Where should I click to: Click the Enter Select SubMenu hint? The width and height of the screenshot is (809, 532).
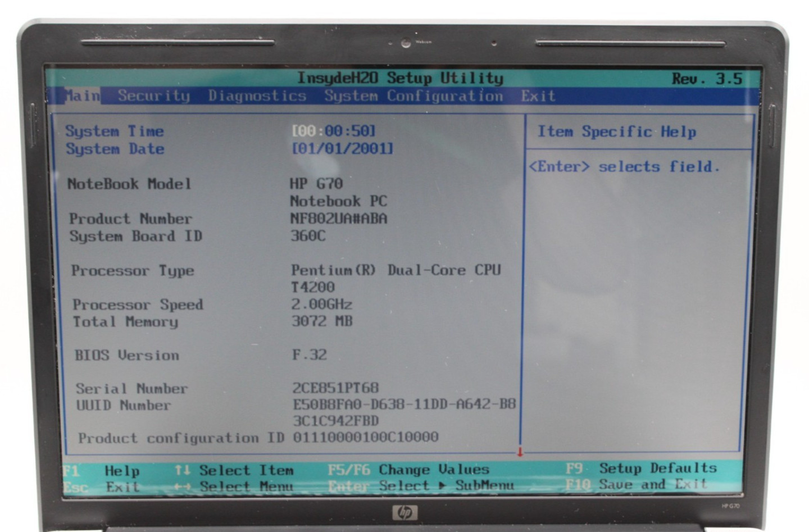click(x=421, y=485)
